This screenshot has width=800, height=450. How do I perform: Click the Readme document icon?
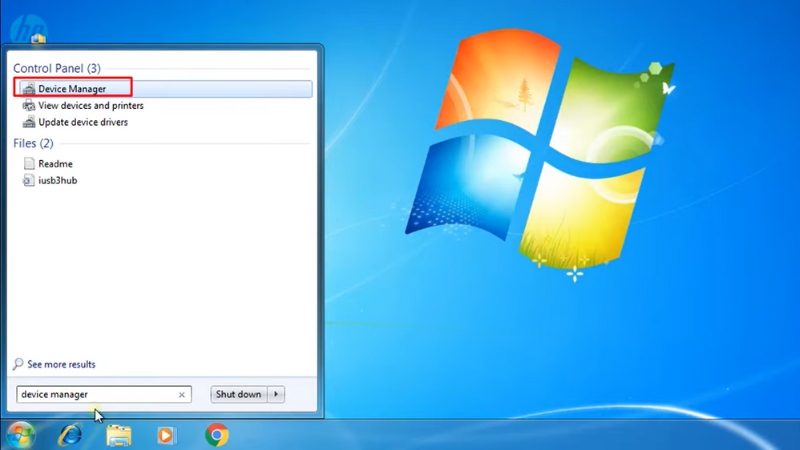coord(29,163)
